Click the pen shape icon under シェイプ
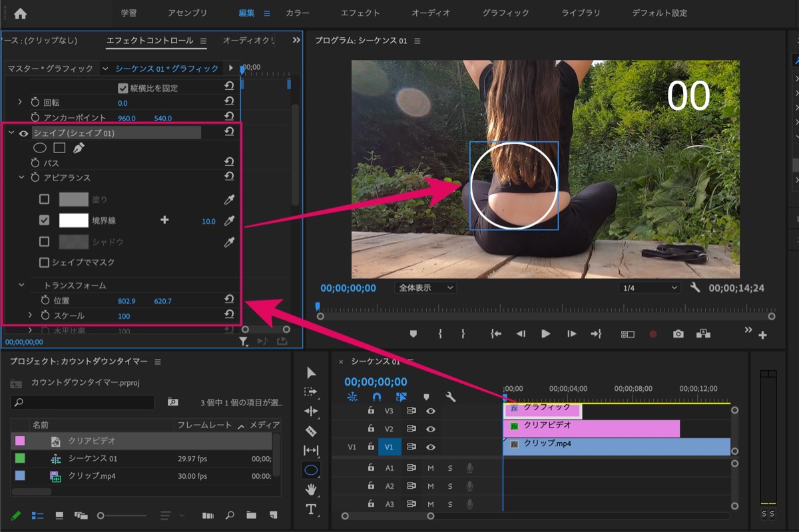Screen dimensions: 799x532 (x=79, y=148)
